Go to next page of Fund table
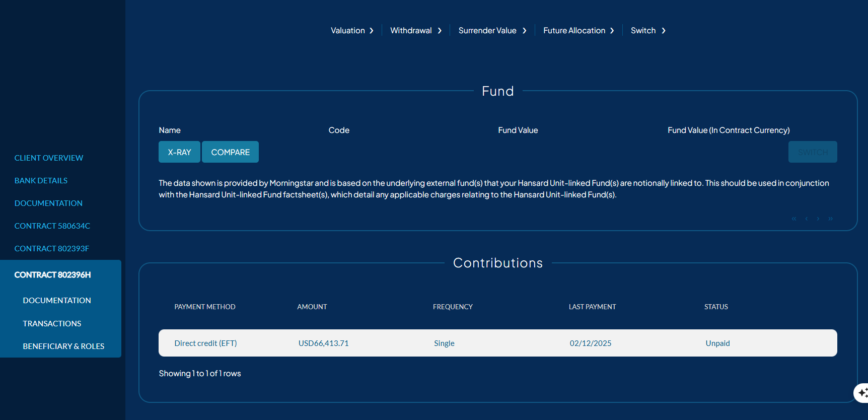 (818, 219)
